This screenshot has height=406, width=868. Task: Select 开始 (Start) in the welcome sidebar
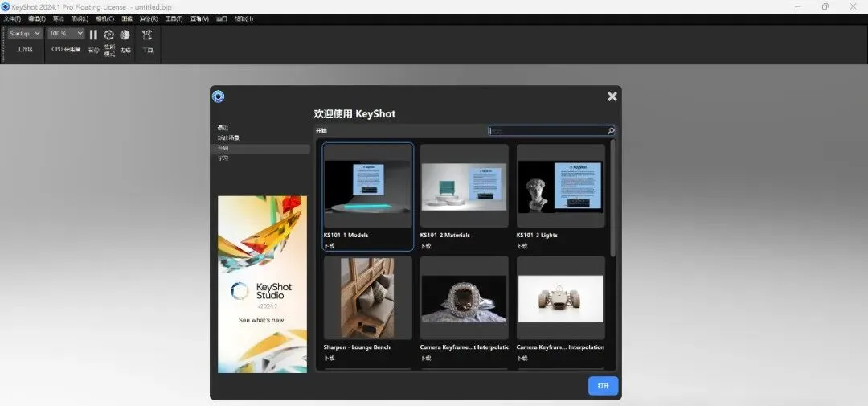(260, 149)
